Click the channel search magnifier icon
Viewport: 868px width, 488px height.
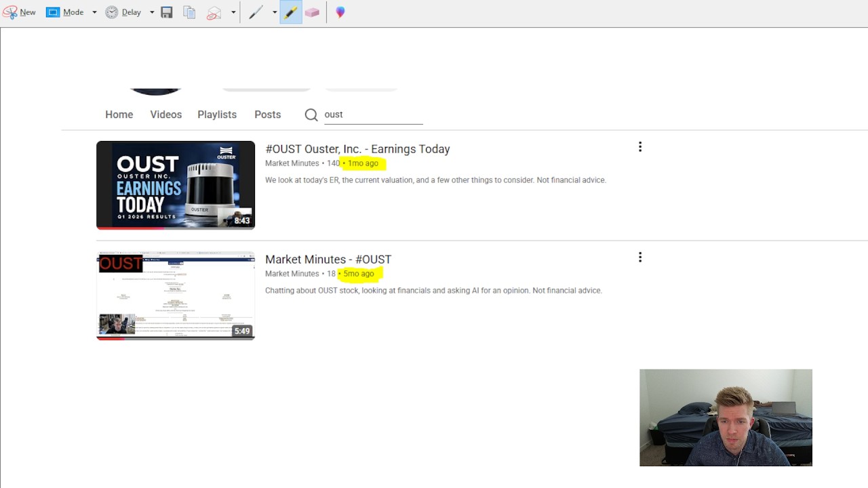pyautogui.click(x=311, y=115)
